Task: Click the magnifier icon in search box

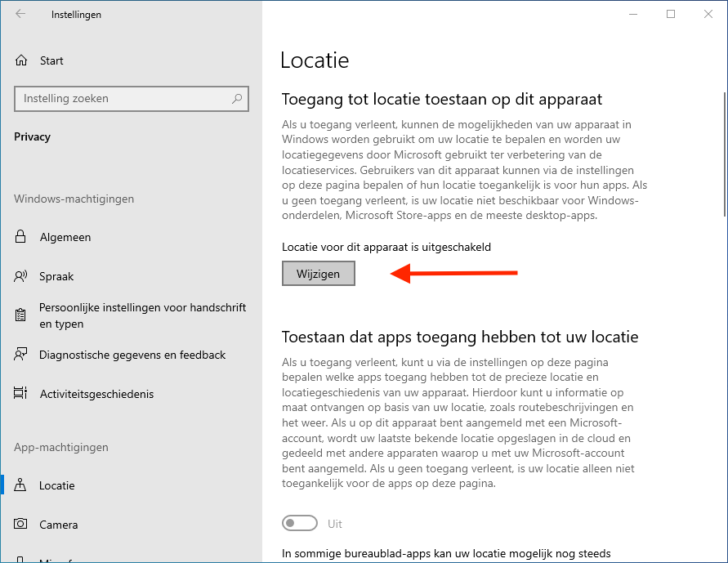Action: click(237, 99)
